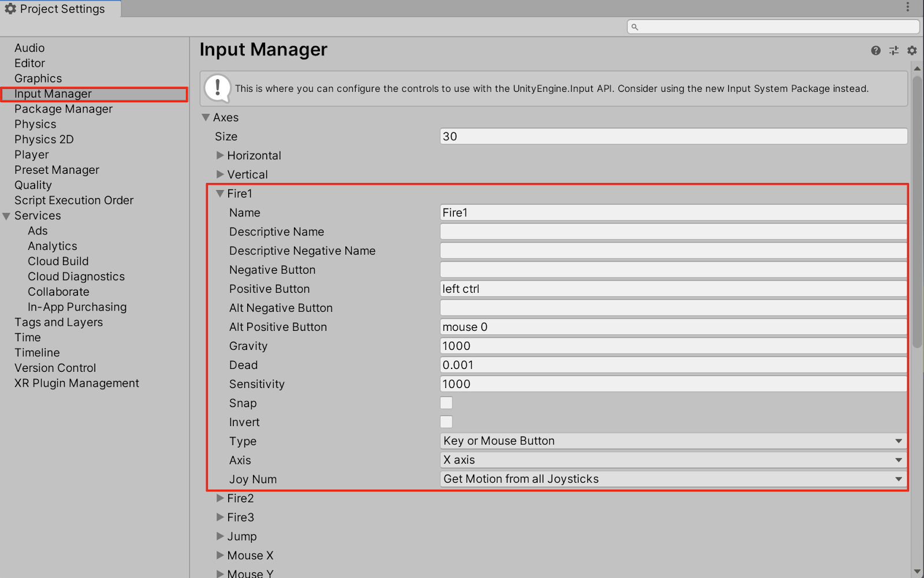Open the Type dropdown
The width and height of the screenshot is (924, 578).
(x=673, y=441)
